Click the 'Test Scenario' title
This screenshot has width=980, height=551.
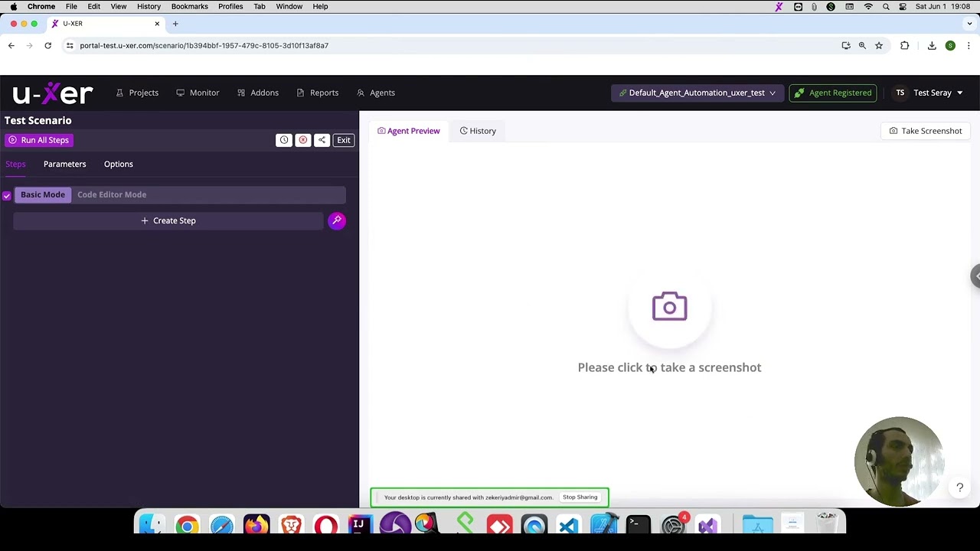click(38, 120)
